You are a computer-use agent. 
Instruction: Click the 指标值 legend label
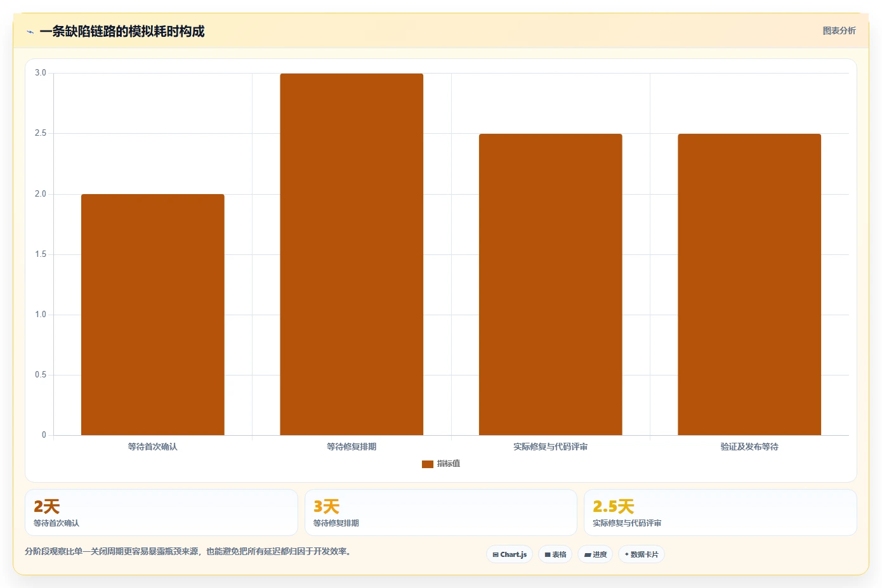pyautogui.click(x=449, y=464)
